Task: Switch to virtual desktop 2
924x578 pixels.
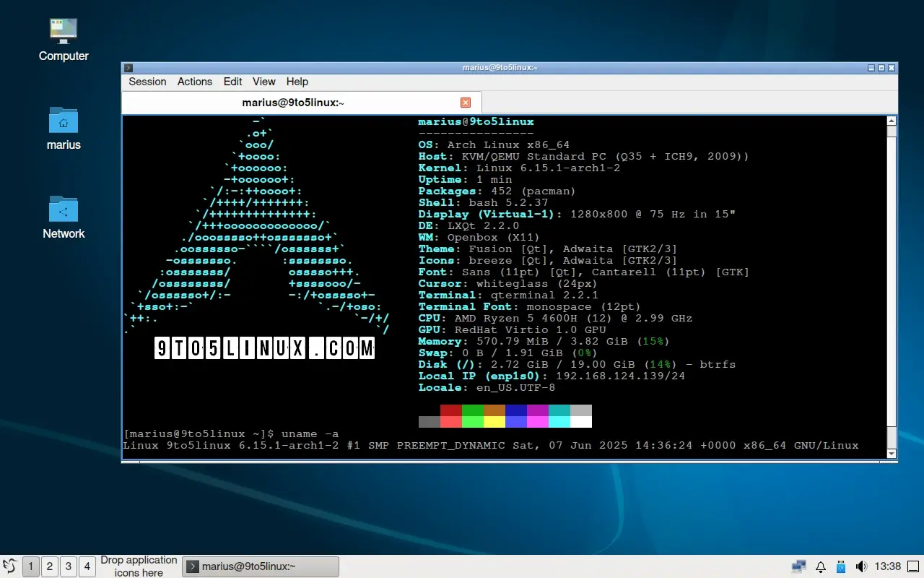Action: [x=49, y=566]
